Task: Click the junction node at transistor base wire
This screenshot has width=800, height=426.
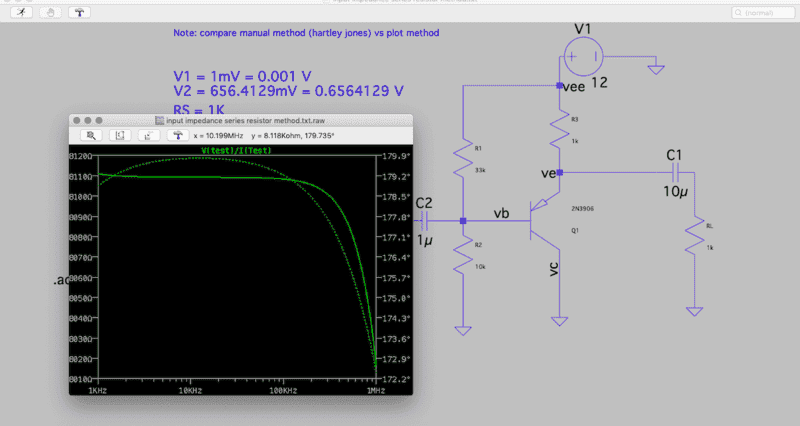Action: (x=463, y=221)
